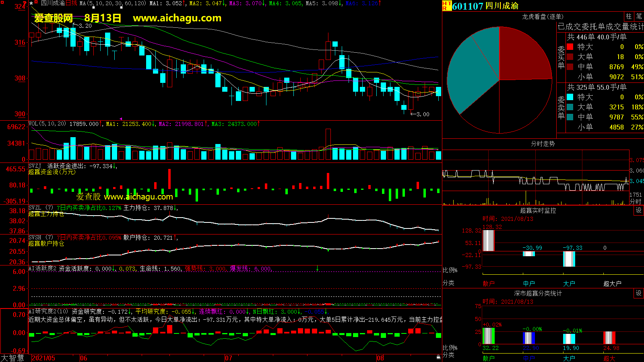The width and height of the screenshot is (644, 362).
Task: Open 设 settings for 超赢实时监控 panel
Action: 639,210
